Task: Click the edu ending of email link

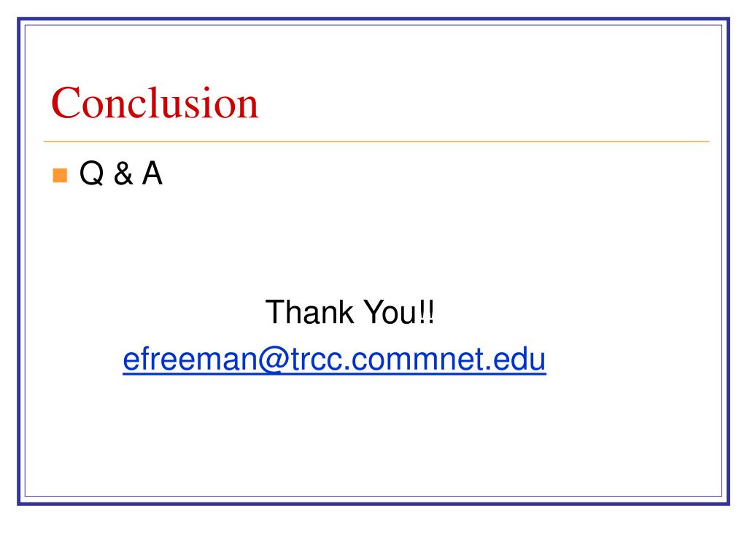Action: pyautogui.click(x=519, y=359)
